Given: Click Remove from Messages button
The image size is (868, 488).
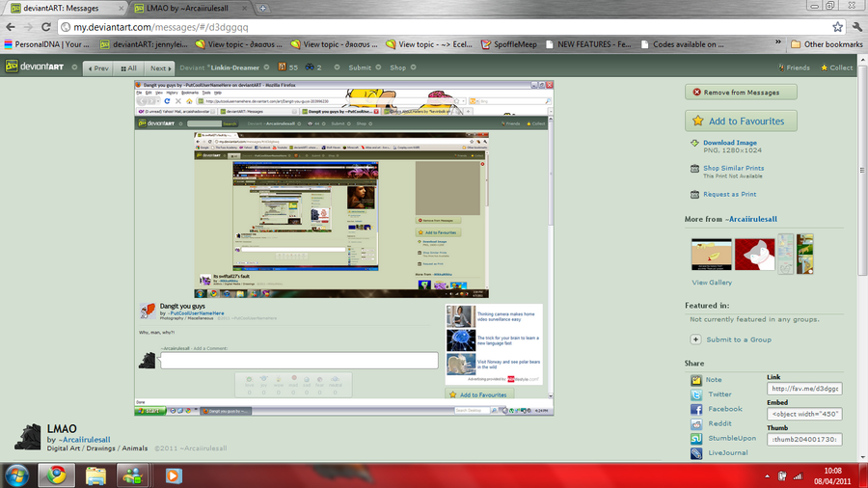Looking at the screenshot, I should pyautogui.click(x=741, y=92).
